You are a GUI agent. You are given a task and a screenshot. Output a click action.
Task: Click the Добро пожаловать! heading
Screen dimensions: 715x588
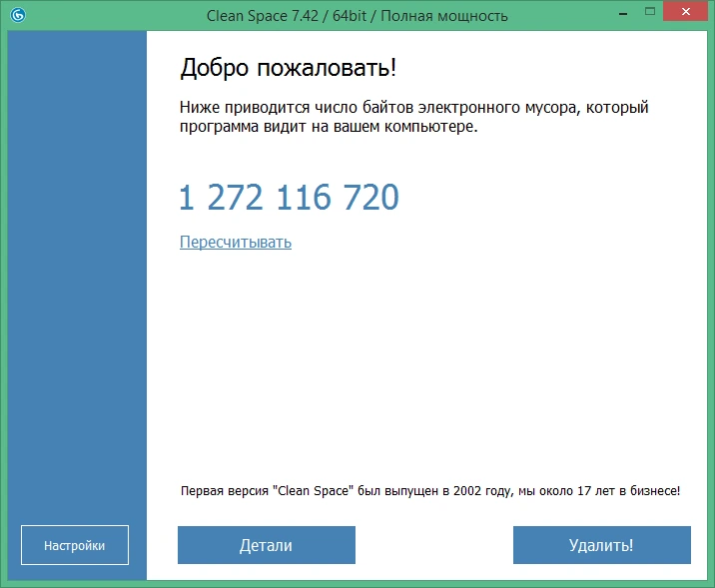click(289, 68)
